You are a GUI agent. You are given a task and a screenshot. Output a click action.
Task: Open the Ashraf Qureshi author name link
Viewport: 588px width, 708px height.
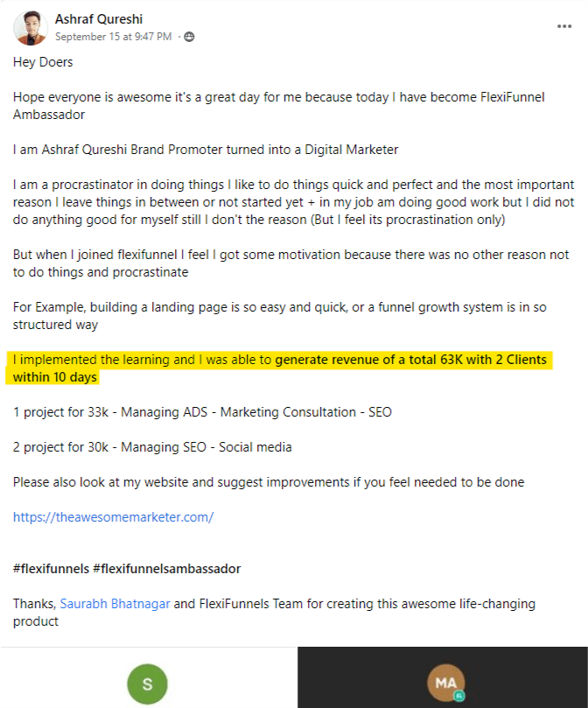click(99, 19)
